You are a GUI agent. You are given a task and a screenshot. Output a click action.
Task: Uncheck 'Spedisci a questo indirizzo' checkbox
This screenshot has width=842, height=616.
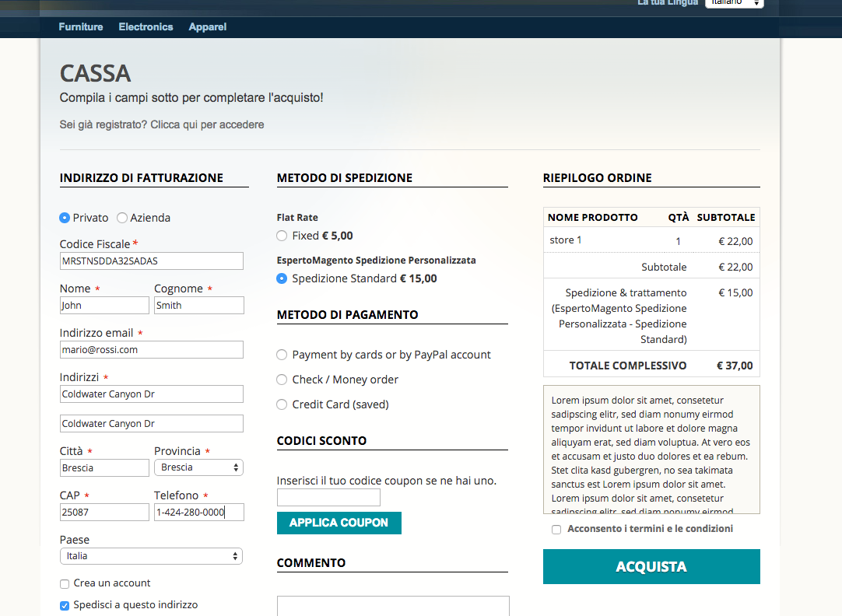(65, 606)
